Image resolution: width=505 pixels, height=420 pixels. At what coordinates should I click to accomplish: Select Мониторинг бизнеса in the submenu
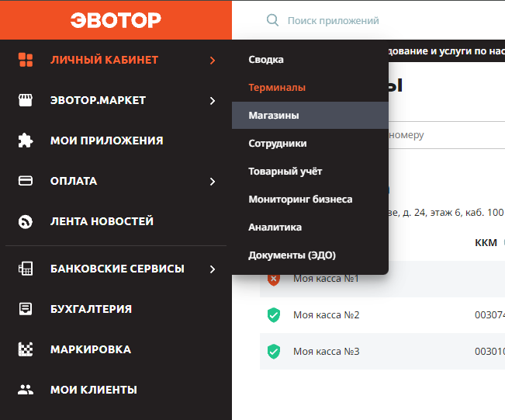coord(300,200)
